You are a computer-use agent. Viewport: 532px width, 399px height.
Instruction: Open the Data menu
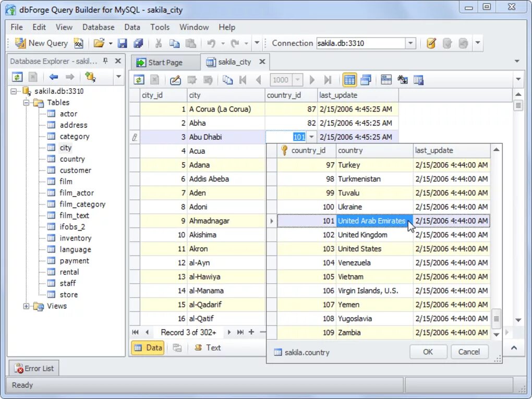(132, 27)
